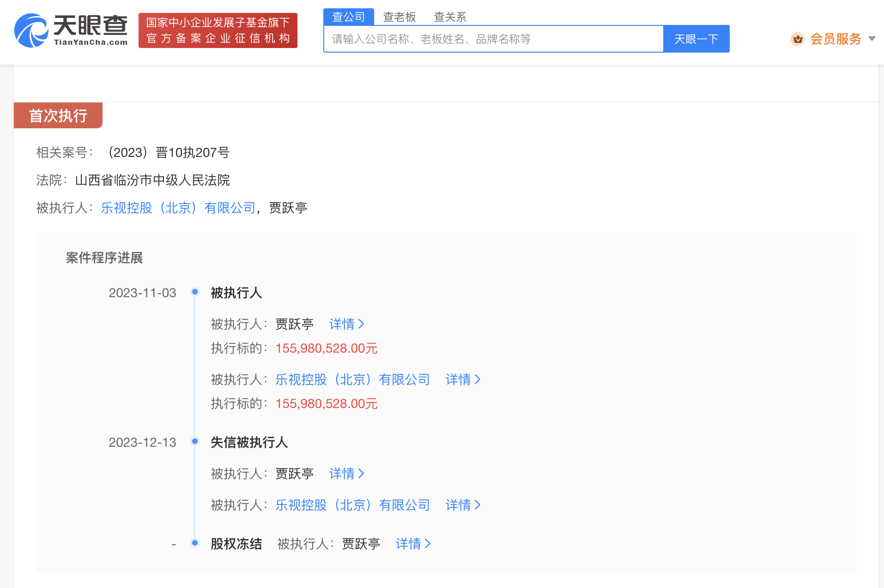Click case number （2023）晋10执207号
The height and width of the screenshot is (588, 884).
click(x=166, y=153)
